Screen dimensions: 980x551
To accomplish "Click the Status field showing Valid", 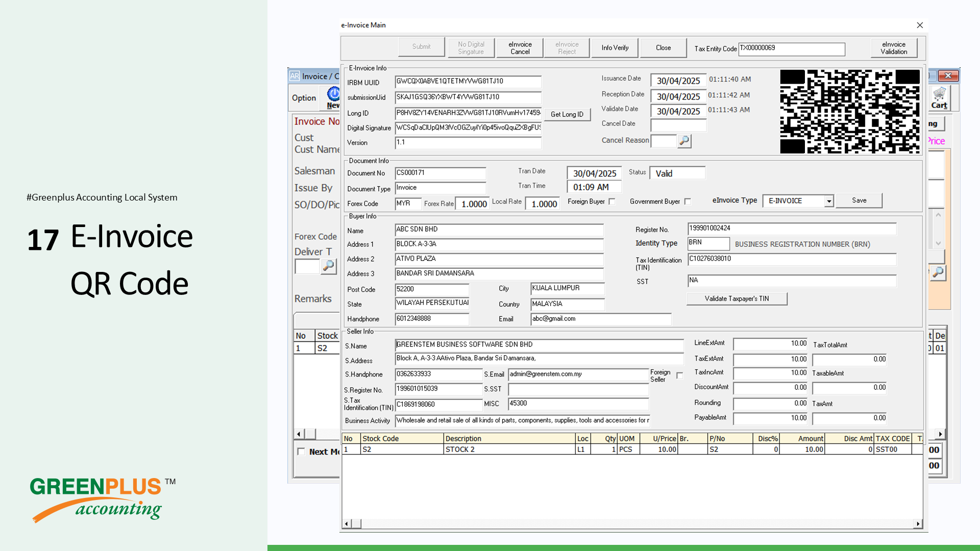I will [677, 173].
